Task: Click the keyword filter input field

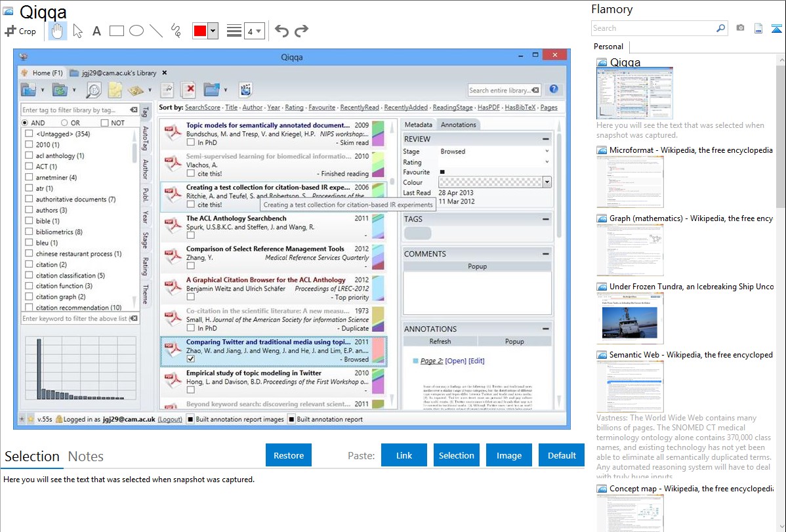Action: [x=75, y=318]
